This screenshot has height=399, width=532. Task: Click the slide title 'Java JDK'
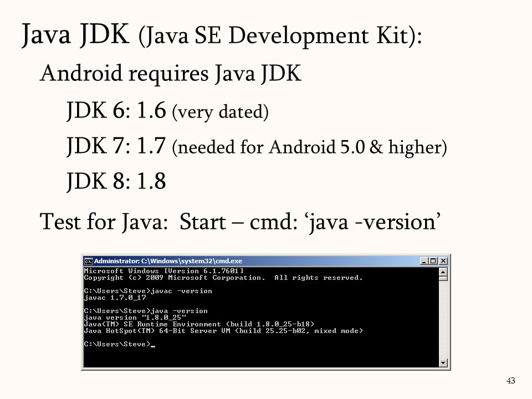[x=75, y=35]
